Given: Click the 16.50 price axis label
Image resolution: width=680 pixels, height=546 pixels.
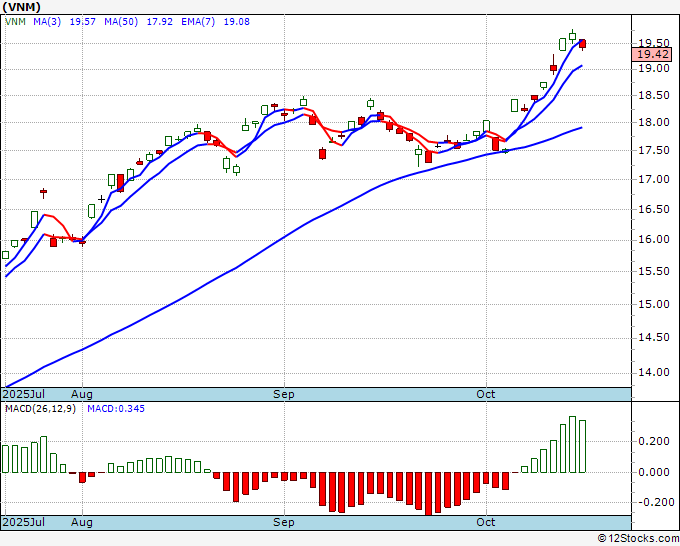Looking at the screenshot, I should 654,209.
